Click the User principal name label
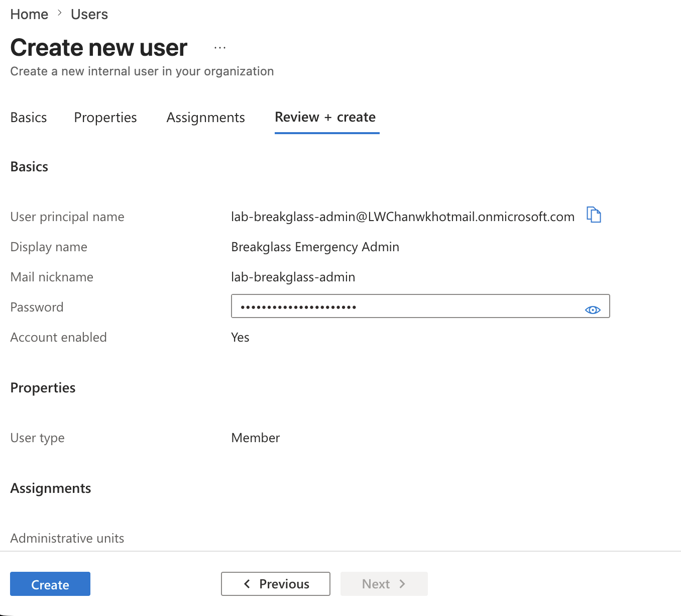This screenshot has width=681, height=616. [67, 217]
